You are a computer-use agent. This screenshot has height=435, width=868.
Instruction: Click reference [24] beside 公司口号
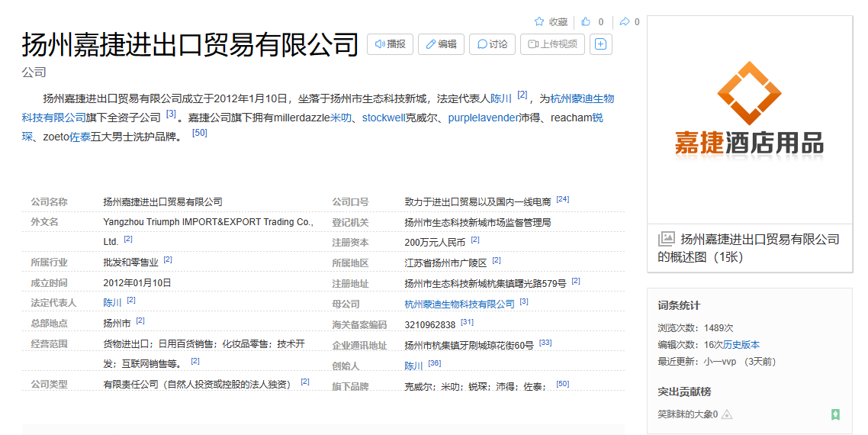click(x=562, y=199)
